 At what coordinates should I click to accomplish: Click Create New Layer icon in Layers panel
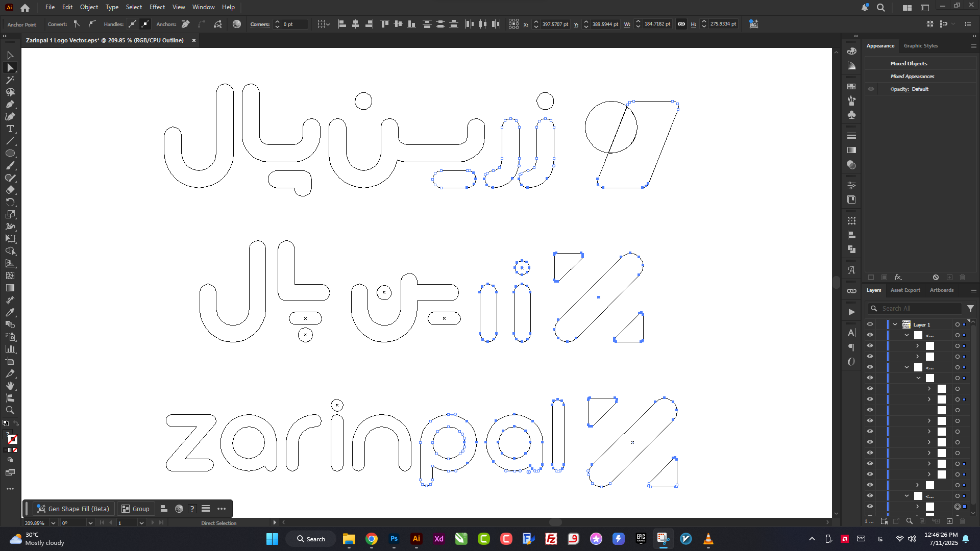[949, 521]
